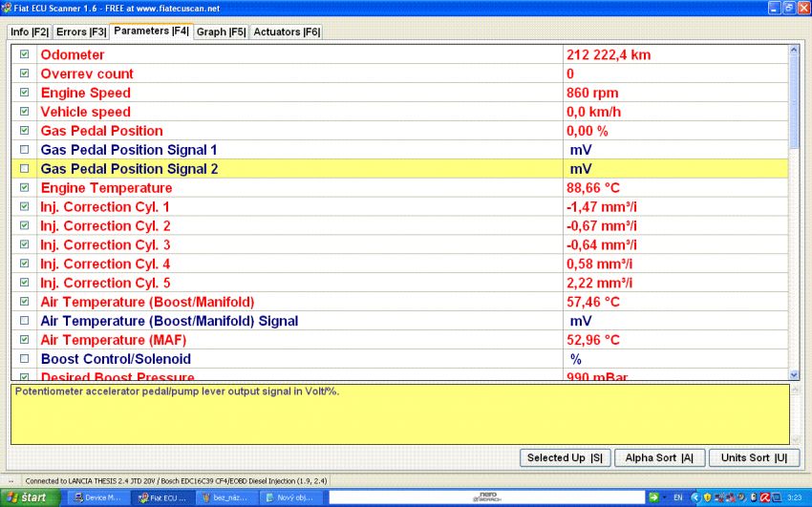
Task: Enable Gas Pedal Position Signal 2 checkbox
Action: [24, 168]
